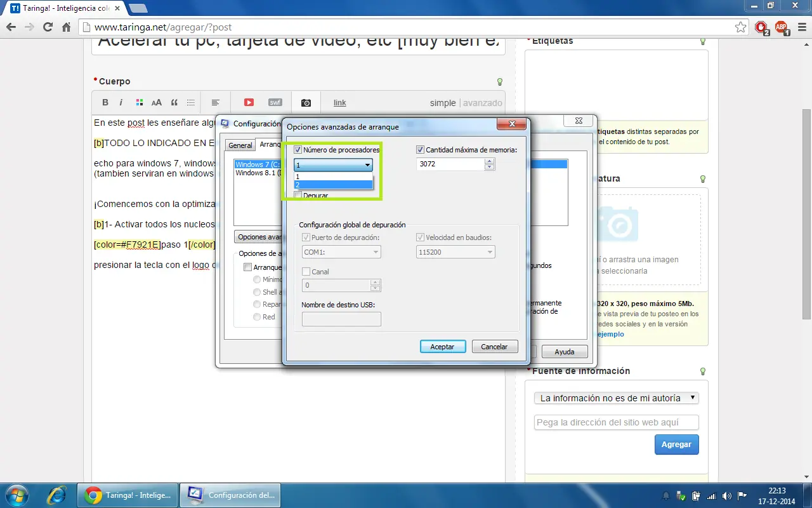This screenshot has width=812, height=508.
Task: Click Ayuda in Configuración window
Action: [x=565, y=352]
